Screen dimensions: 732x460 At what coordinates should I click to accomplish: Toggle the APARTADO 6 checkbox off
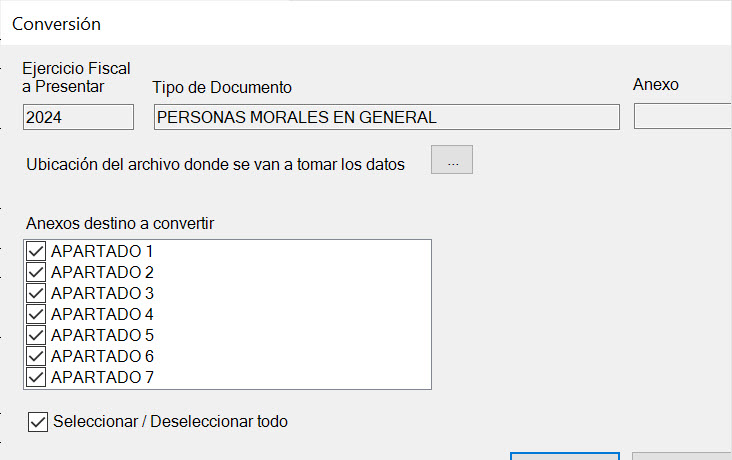click(x=37, y=356)
